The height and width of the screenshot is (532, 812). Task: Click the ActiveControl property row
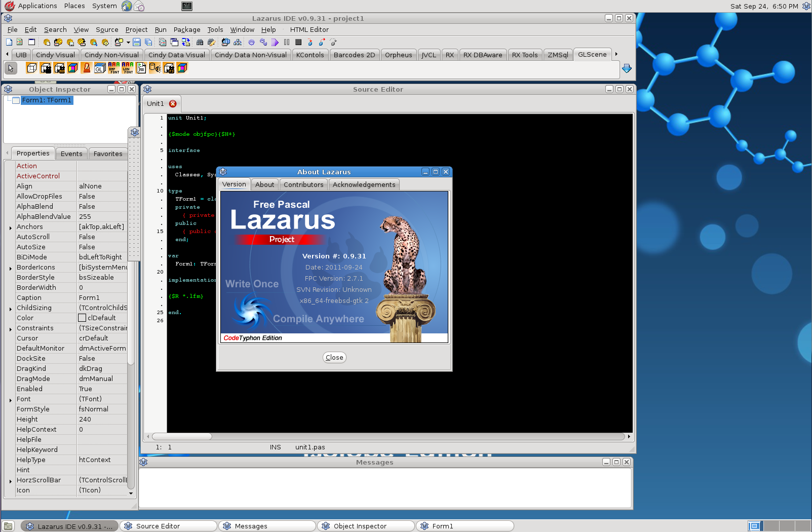[x=71, y=176]
